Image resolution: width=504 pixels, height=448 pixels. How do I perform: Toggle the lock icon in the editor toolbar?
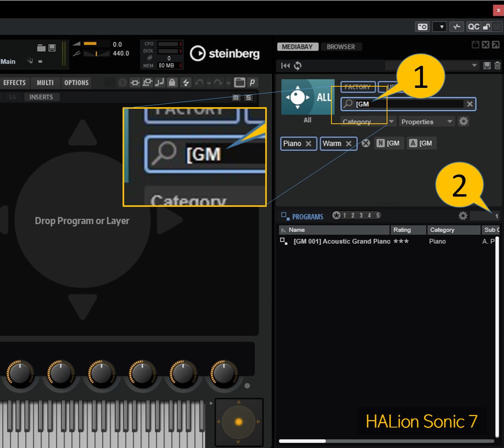[172, 82]
